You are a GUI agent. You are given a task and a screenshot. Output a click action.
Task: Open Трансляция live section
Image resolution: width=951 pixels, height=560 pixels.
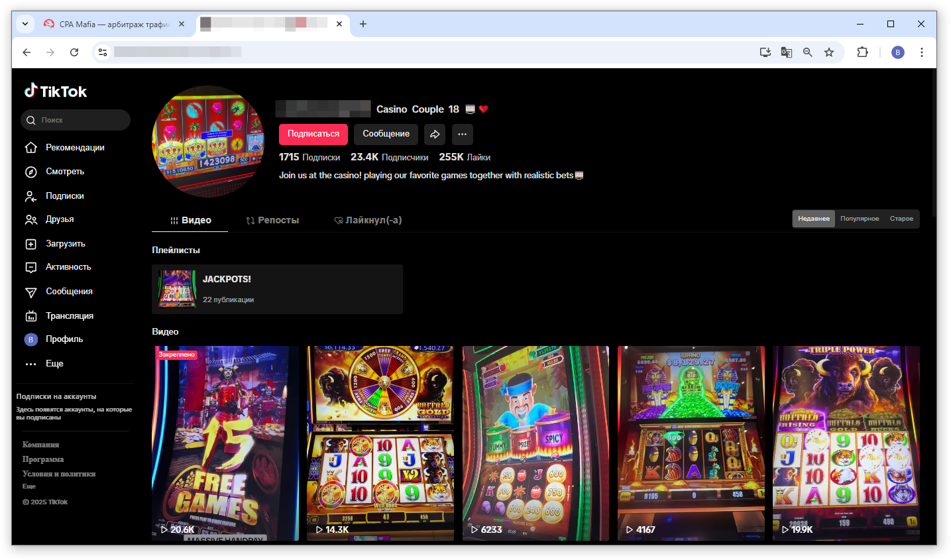point(69,316)
